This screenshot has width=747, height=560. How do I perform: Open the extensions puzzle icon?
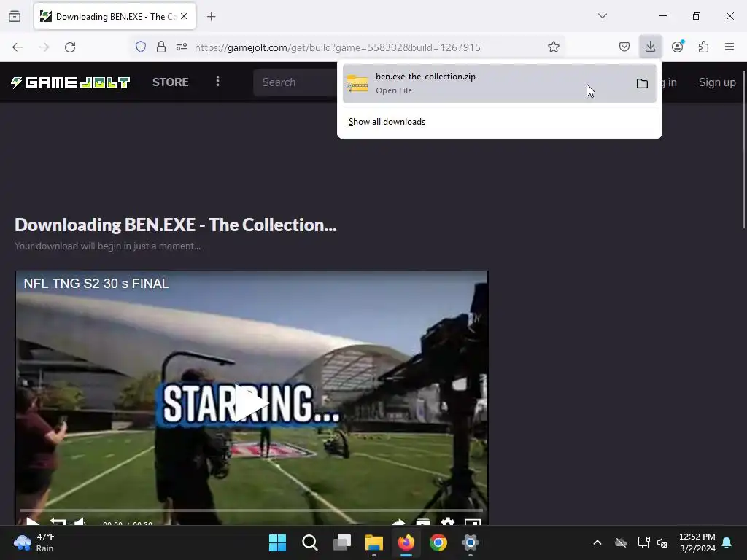pos(703,47)
